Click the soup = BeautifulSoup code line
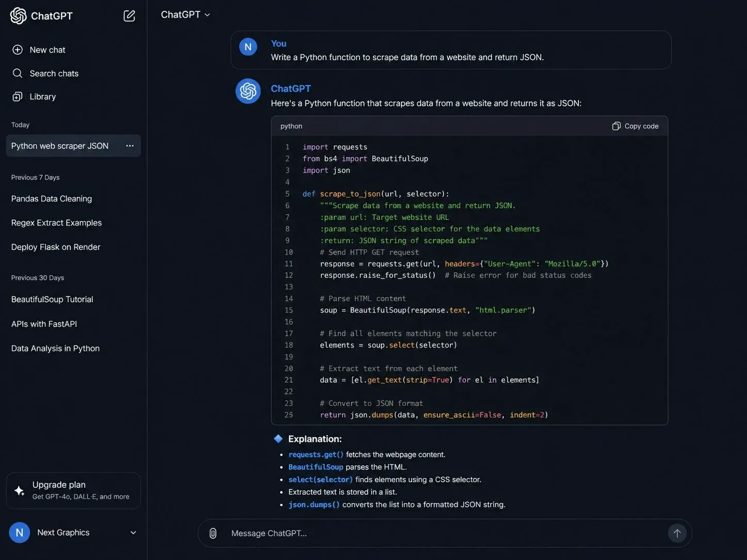Viewport: 747px width, 560px height. (428, 310)
